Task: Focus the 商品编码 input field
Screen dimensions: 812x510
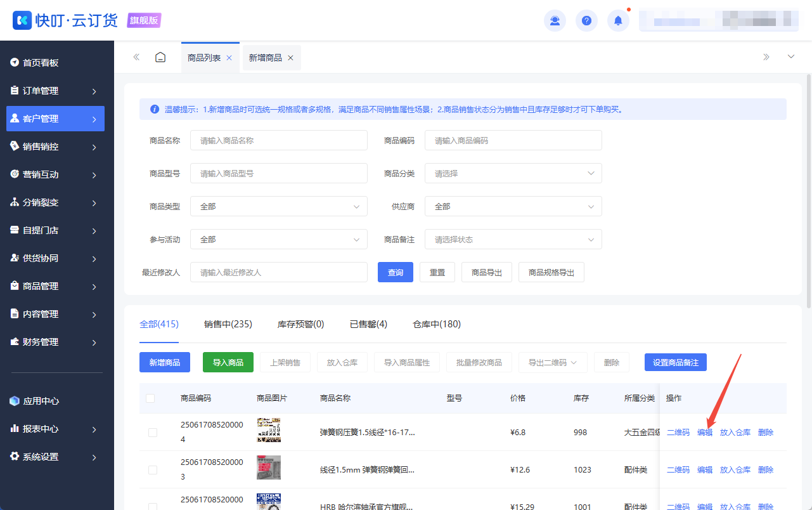Action: [x=513, y=140]
